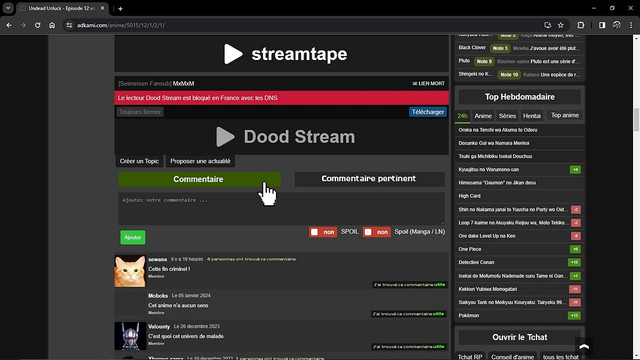This screenshot has width=640, height=360.
Task: Click Créer un Topic
Action: tap(139, 161)
